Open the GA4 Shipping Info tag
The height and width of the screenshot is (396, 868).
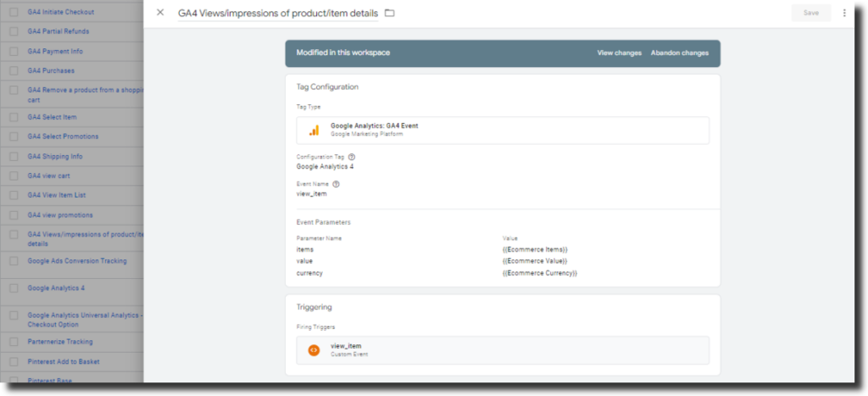pyautogui.click(x=55, y=156)
